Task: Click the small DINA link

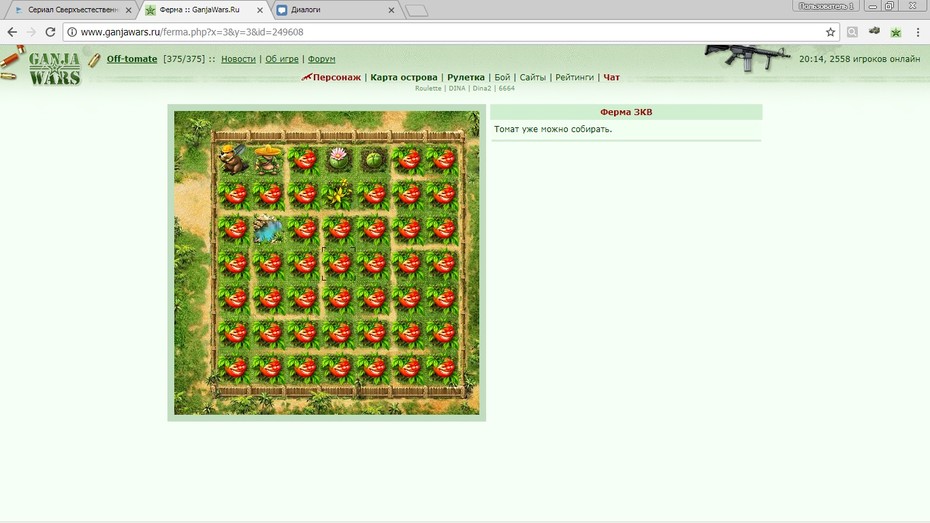Action: [x=457, y=88]
